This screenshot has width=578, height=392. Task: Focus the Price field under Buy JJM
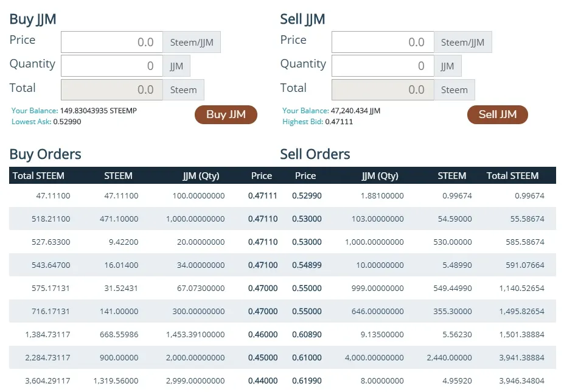[112, 43]
